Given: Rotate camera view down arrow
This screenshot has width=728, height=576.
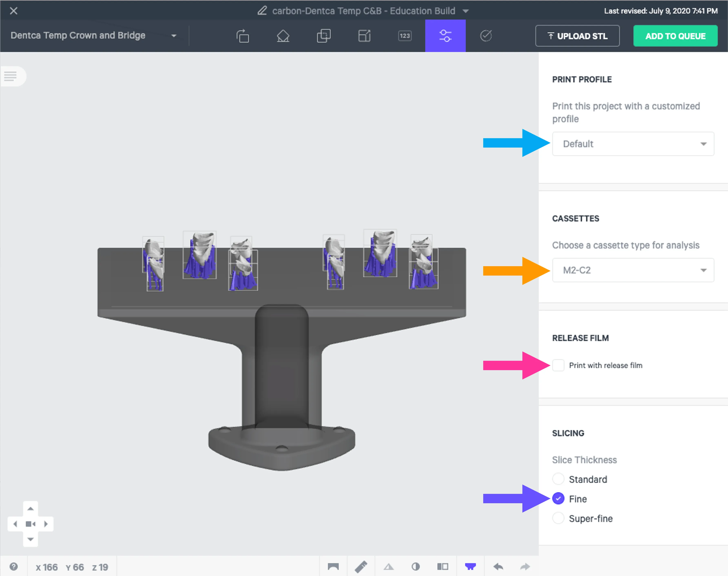Looking at the screenshot, I should tap(30, 539).
